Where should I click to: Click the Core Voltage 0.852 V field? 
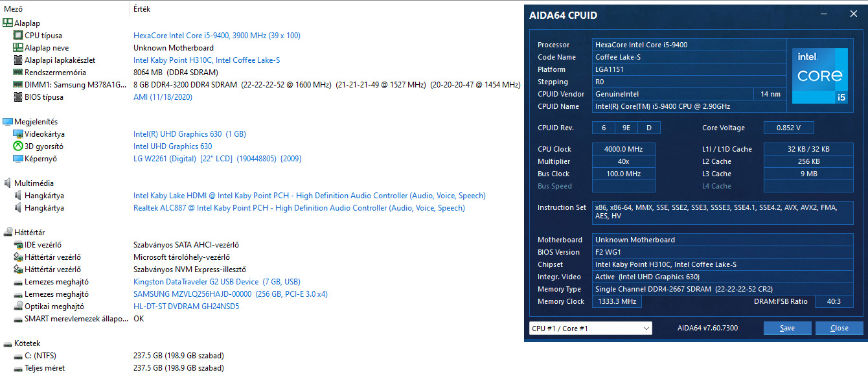[789, 128]
